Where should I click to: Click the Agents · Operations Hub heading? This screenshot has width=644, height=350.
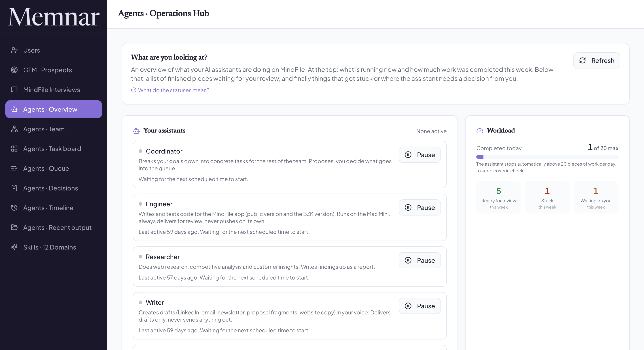coord(163,13)
